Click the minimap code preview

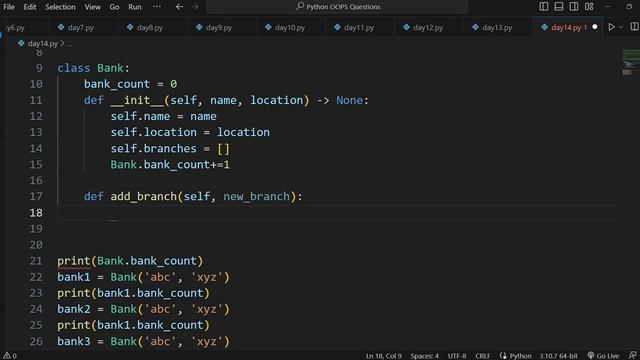[x=630, y=62]
